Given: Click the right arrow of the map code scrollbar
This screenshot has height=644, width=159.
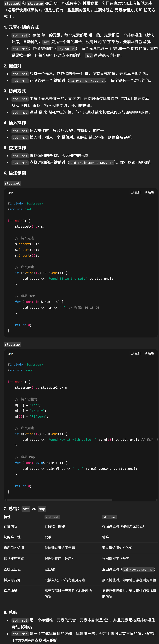Looking at the screenshot, I should point(157,500).
